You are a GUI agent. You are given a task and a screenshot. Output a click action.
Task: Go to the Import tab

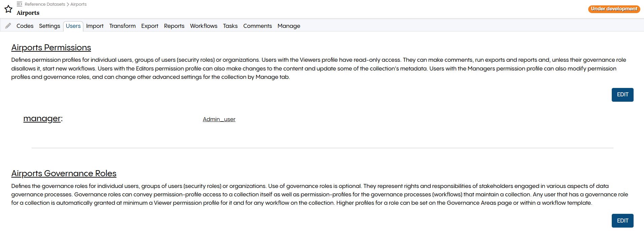pos(95,26)
